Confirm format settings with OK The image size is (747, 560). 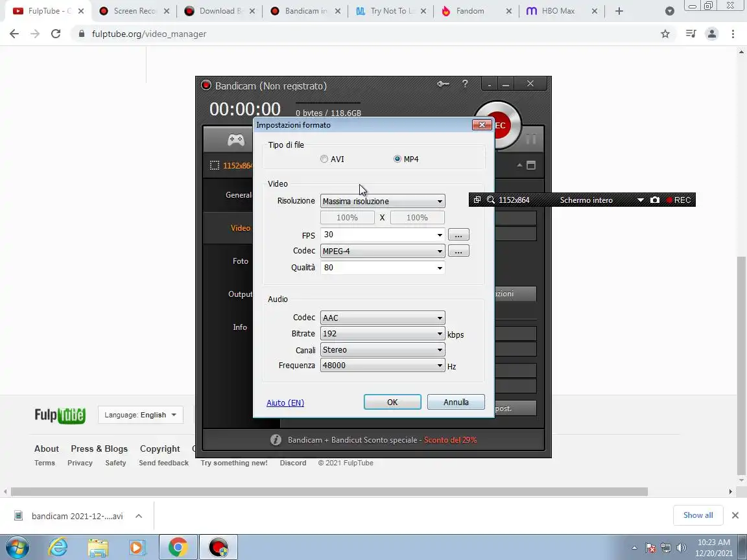point(392,402)
